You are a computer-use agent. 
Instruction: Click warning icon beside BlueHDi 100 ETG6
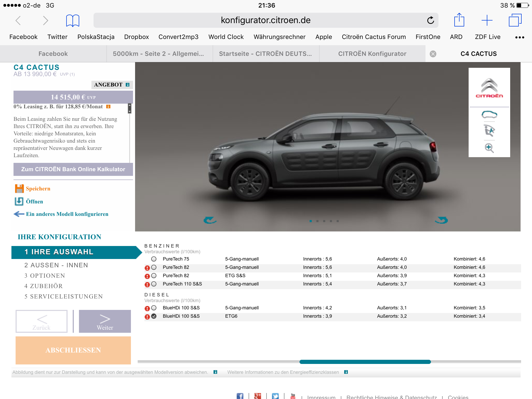(x=147, y=317)
